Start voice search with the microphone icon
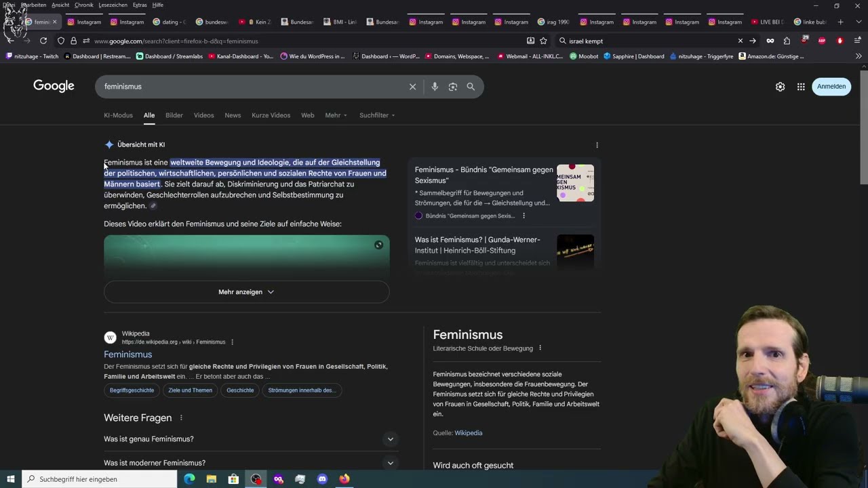This screenshot has height=488, width=868. click(435, 87)
